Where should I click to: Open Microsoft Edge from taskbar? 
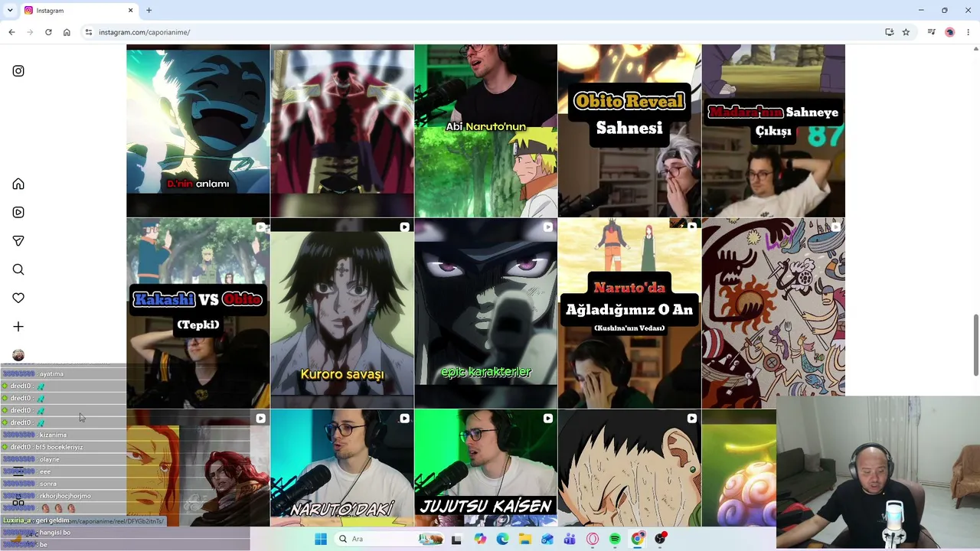(x=502, y=539)
